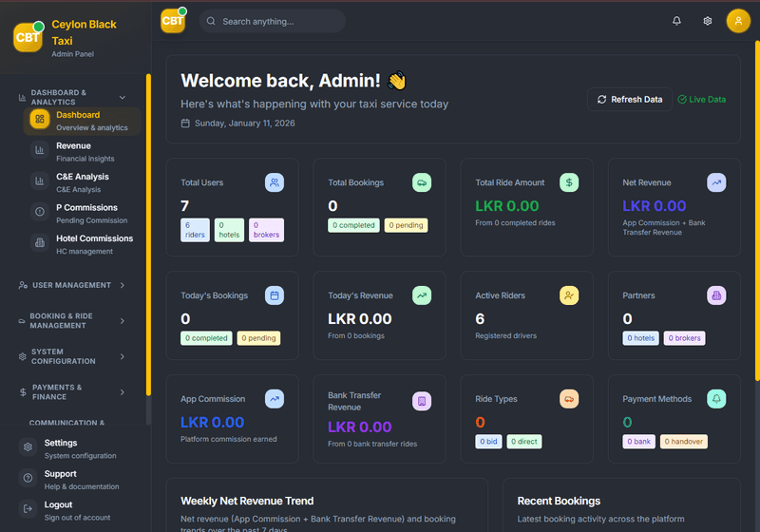Screen dimensions: 760x532
Task: Click CBT logo in sidebar
Action: point(28,37)
